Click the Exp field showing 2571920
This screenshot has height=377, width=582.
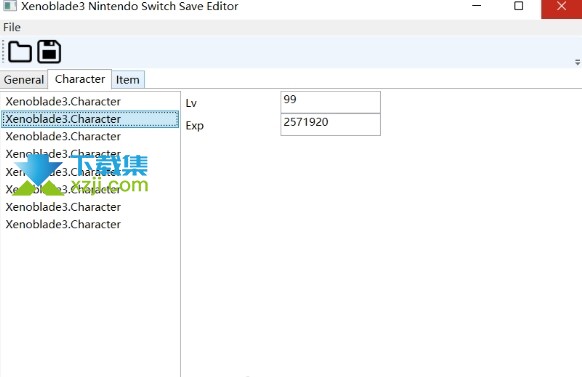pos(330,124)
